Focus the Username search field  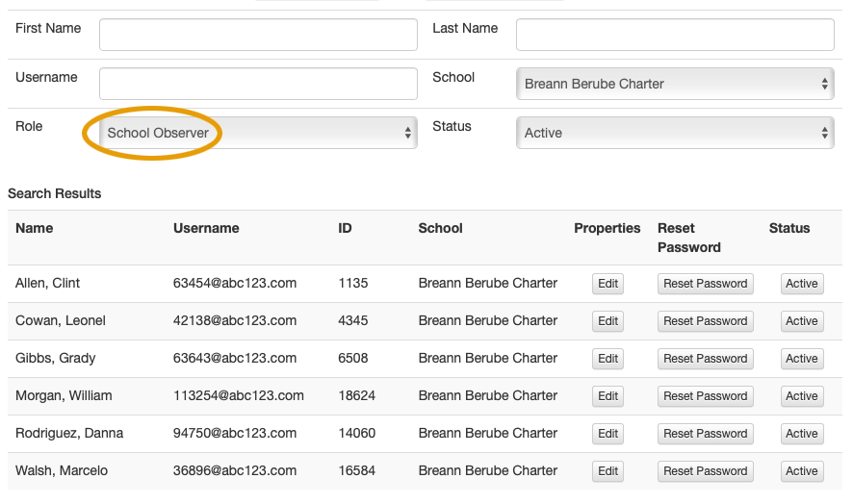tap(258, 84)
